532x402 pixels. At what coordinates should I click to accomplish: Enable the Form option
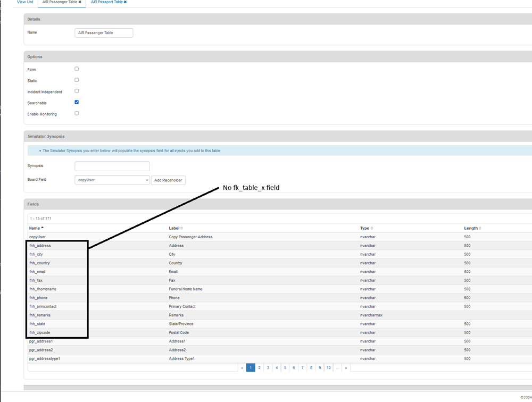coord(76,68)
